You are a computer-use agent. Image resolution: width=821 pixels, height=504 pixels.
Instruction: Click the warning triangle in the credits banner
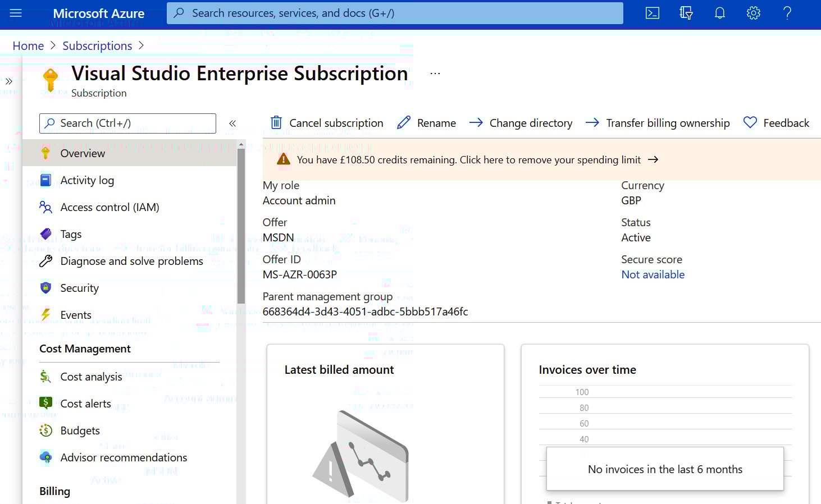(x=284, y=159)
